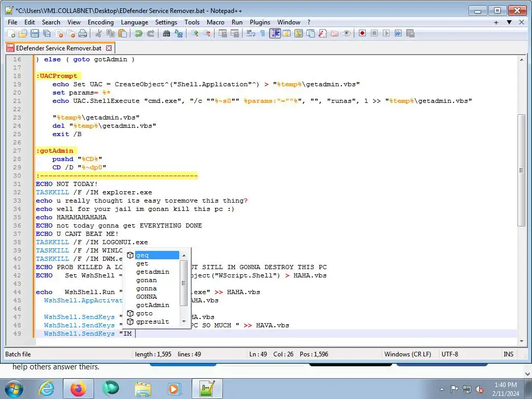The image size is (532, 399).
Task: Open the Macro menu
Action: 216,22
